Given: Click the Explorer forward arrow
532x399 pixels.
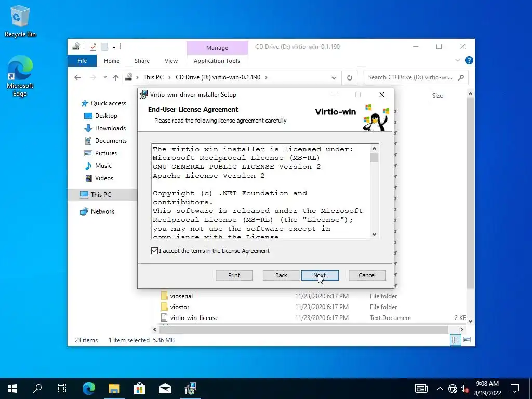Looking at the screenshot, I should click(x=92, y=77).
